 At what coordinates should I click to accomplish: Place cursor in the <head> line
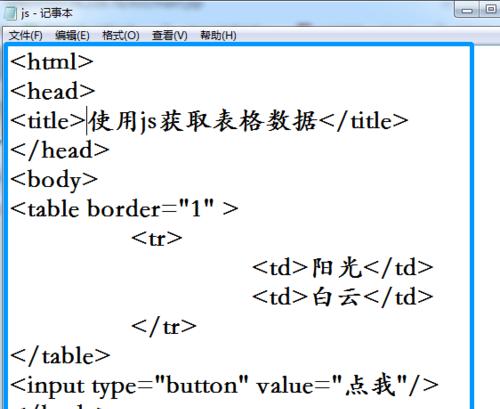[x=53, y=91]
